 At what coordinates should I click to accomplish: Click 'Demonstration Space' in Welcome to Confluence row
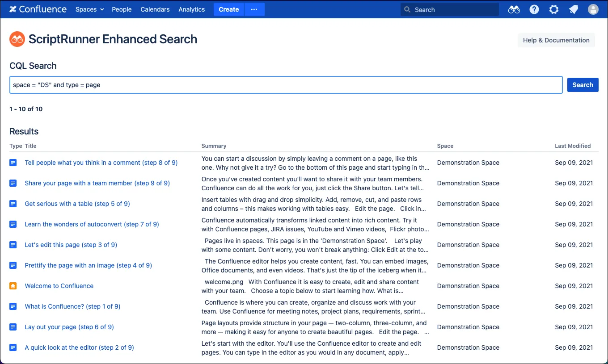pyautogui.click(x=468, y=286)
